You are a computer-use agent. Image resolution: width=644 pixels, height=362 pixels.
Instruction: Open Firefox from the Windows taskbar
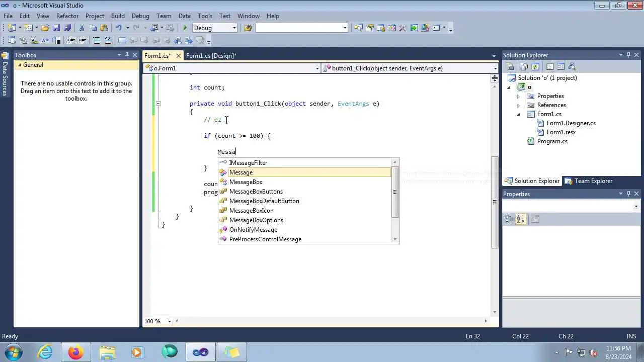[x=75, y=352]
